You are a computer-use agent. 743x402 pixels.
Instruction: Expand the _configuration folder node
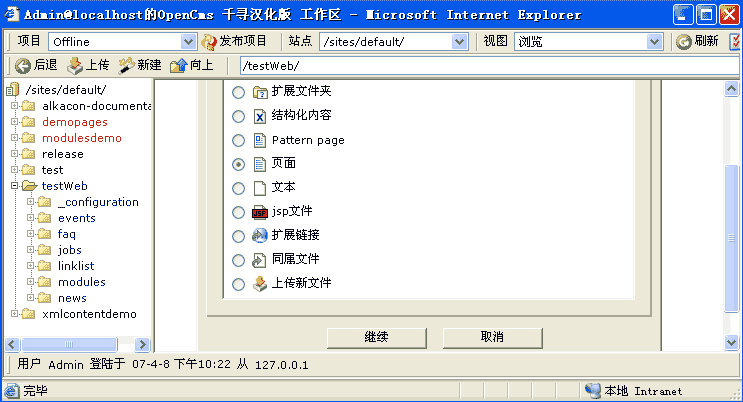pyautogui.click(x=31, y=202)
